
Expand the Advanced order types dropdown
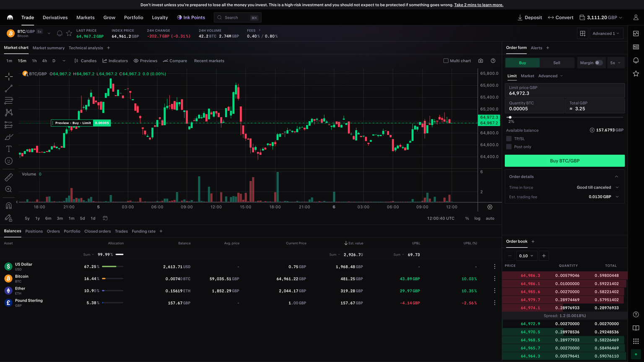click(551, 76)
